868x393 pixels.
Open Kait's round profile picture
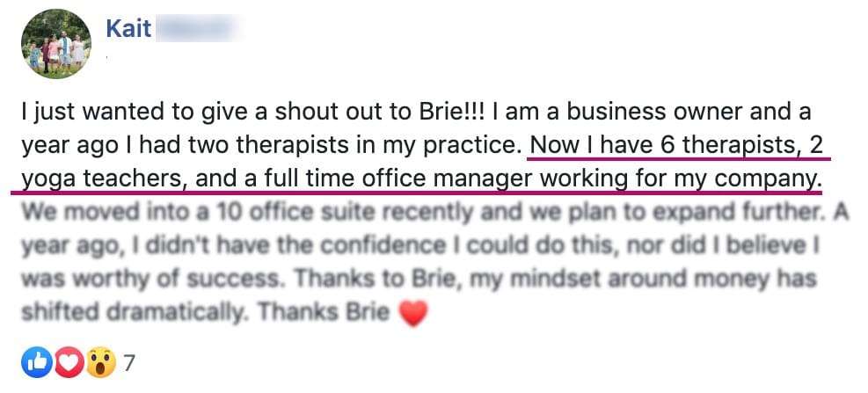[56, 44]
